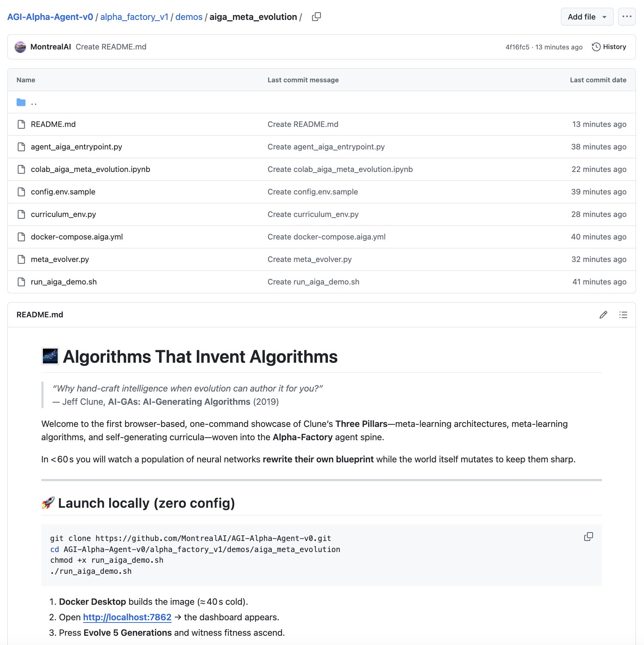The height and width of the screenshot is (645, 644).
Task: Click the README.md file icon
Action: pos(21,124)
